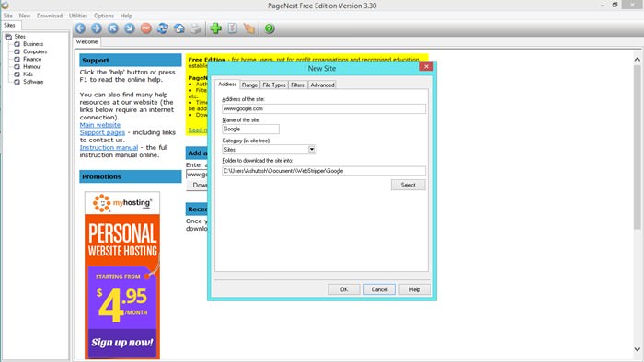Open the Instruction manual link
This screenshot has height=362, width=644.
click(109, 147)
